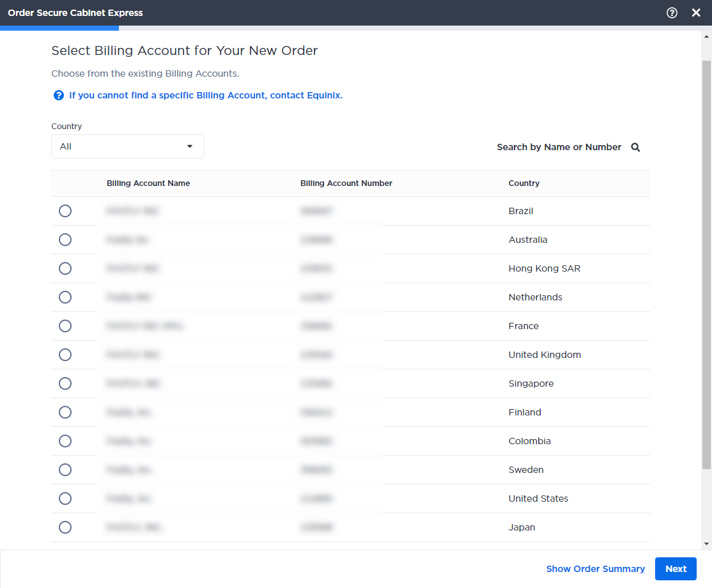This screenshot has width=712, height=588.
Task: Close the Order Secure Cabinet Express dialog
Action: (x=695, y=13)
